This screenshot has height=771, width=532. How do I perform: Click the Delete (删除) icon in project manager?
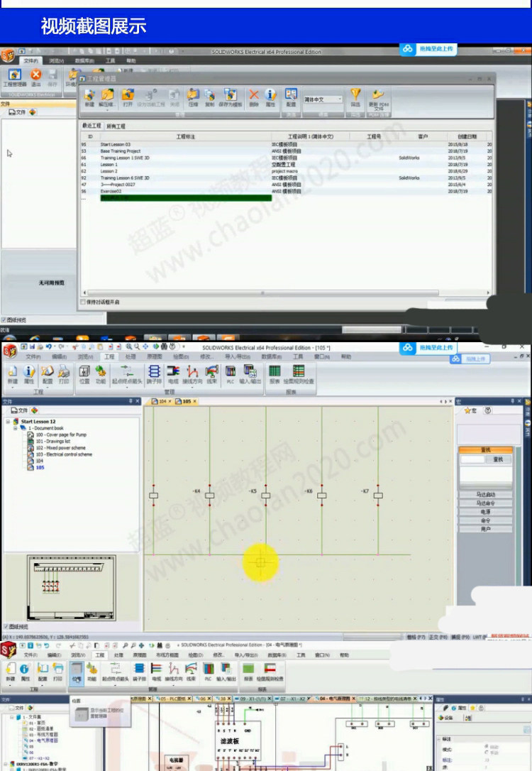[x=253, y=97]
